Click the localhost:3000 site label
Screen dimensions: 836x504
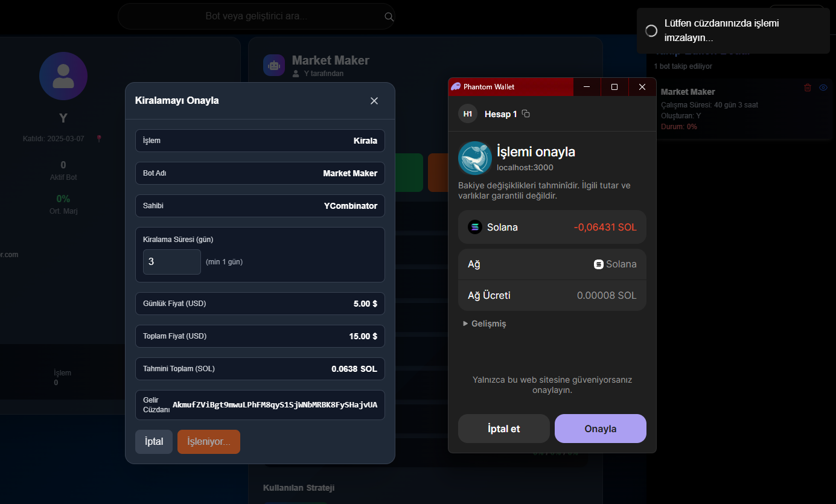click(525, 168)
